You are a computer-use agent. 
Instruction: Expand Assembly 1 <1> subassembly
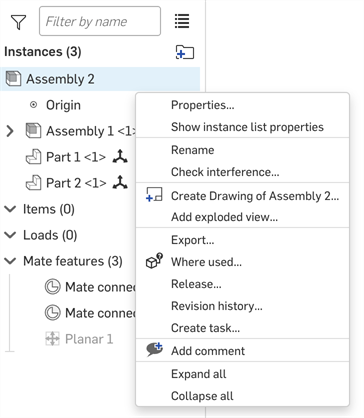[10, 131]
